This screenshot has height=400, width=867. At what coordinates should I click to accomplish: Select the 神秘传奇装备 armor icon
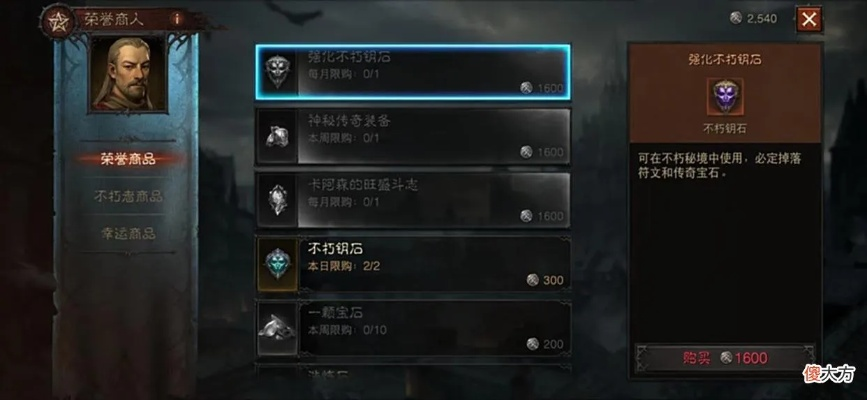[x=278, y=136]
